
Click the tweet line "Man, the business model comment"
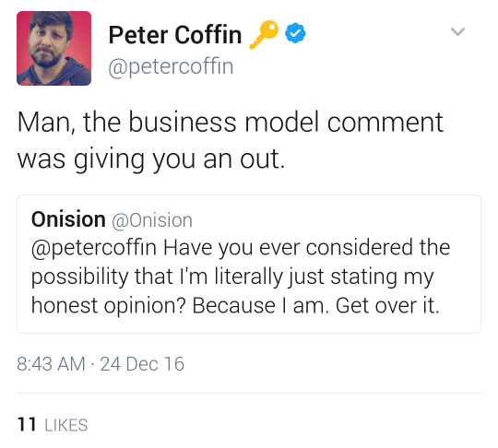[x=231, y=122]
